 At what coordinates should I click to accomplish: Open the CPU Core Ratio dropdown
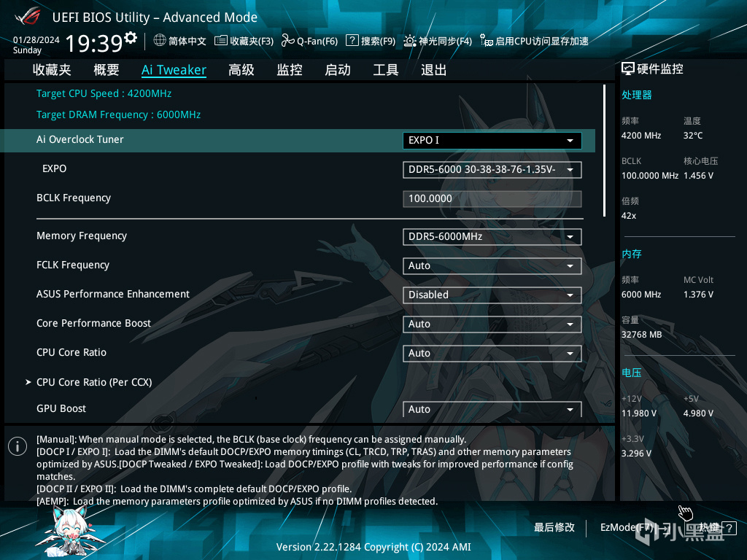click(x=492, y=354)
